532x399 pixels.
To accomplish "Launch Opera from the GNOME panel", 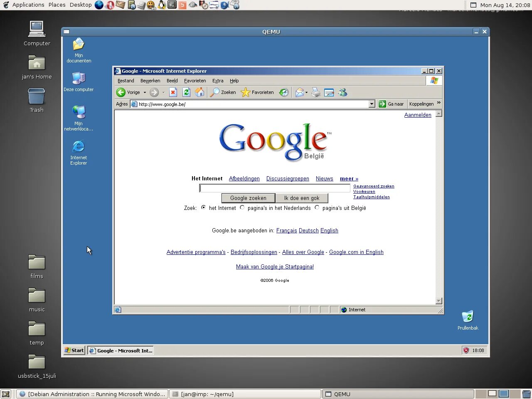I will coord(110,5).
